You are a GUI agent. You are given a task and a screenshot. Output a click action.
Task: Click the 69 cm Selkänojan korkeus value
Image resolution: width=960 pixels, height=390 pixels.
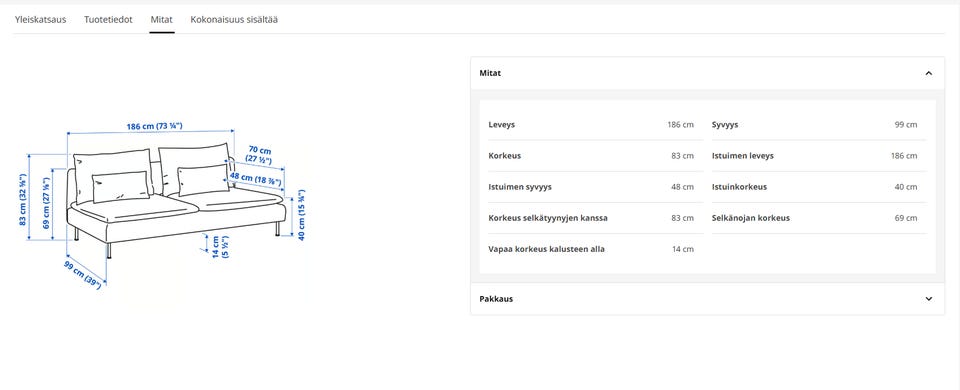[906, 218]
